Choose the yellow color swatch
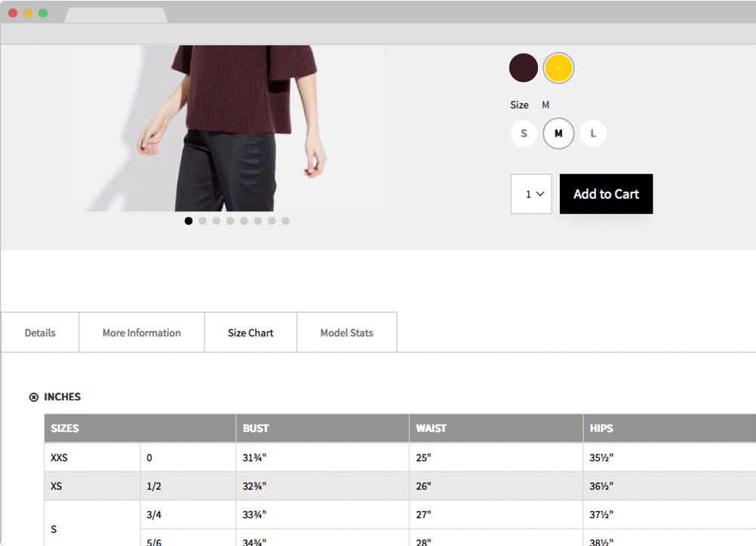The height and width of the screenshot is (546, 756). (x=558, y=68)
